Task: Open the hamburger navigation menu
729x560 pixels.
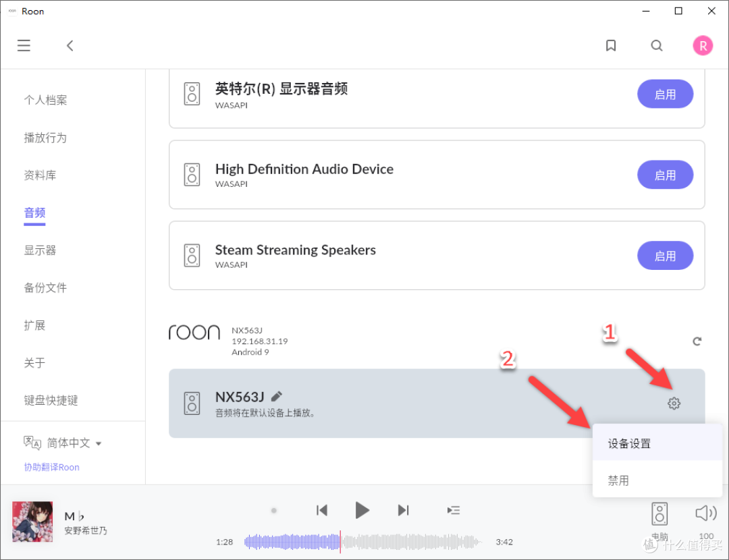Action: (24, 45)
